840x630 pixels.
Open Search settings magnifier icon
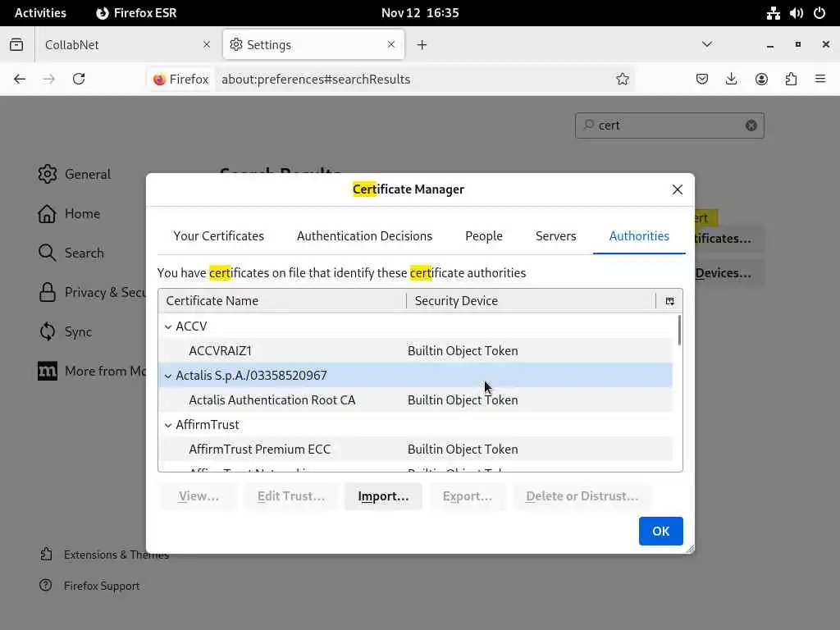pyautogui.click(x=47, y=253)
